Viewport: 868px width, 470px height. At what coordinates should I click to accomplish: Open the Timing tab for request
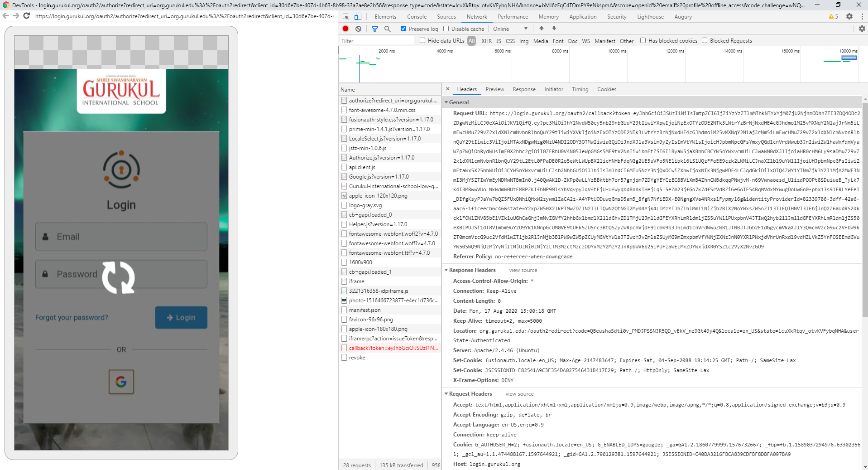click(580, 89)
